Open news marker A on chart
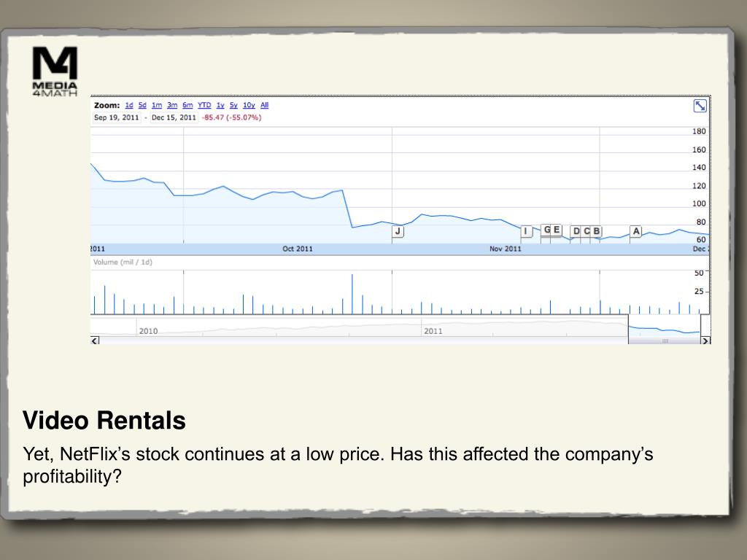747x560 pixels. (x=636, y=231)
